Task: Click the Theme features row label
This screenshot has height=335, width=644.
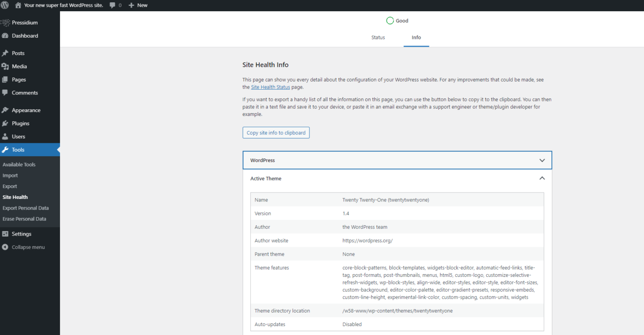Action: coord(272,268)
